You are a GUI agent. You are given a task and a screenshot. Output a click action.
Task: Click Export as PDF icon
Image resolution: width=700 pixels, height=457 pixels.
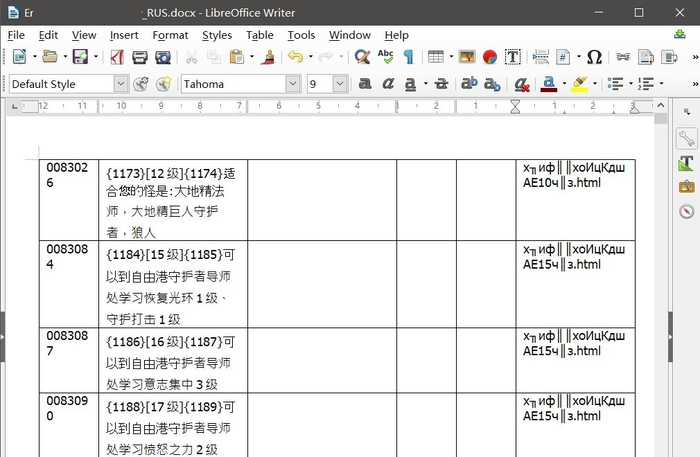click(118, 57)
